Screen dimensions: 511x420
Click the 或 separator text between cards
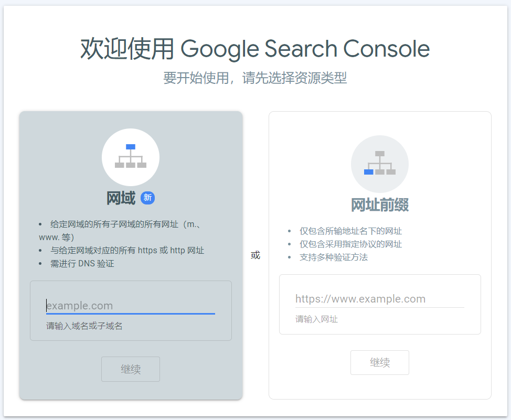[x=256, y=255]
